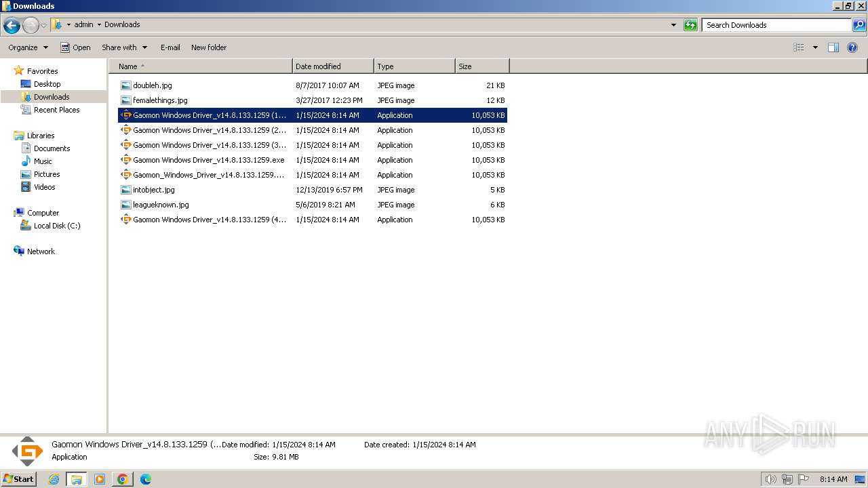Open the Documents library

52,148
